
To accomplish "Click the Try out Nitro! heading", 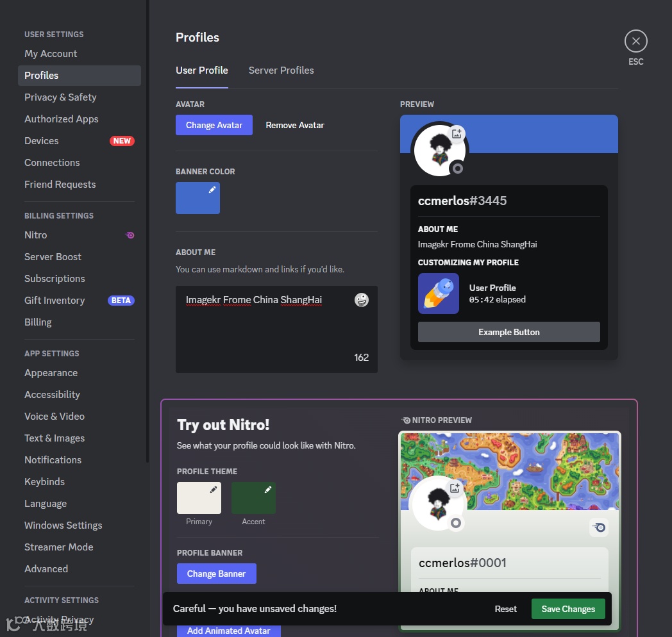I will pyautogui.click(x=223, y=425).
